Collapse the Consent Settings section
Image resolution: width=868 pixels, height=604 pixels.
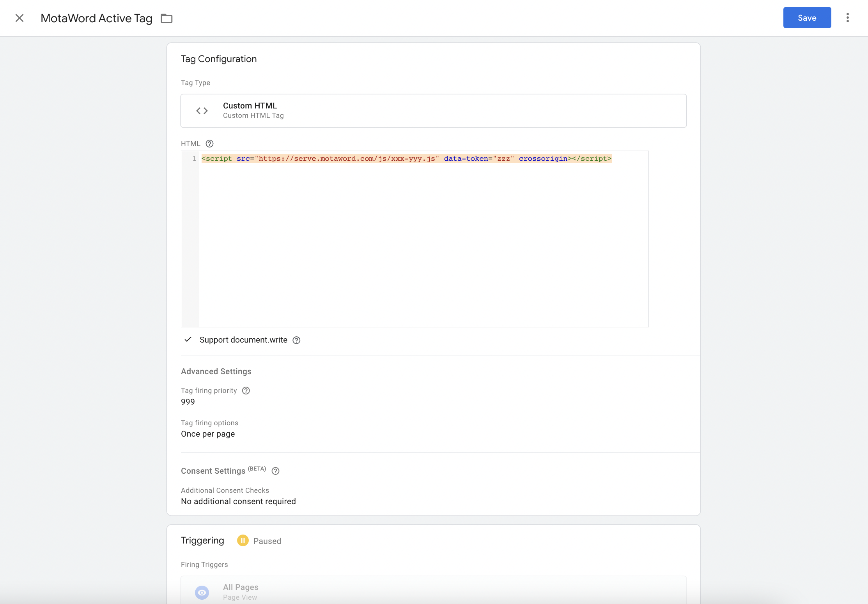click(213, 471)
